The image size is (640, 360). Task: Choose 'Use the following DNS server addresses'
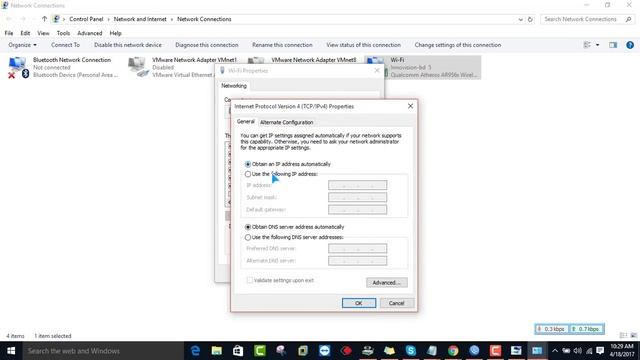(248, 237)
